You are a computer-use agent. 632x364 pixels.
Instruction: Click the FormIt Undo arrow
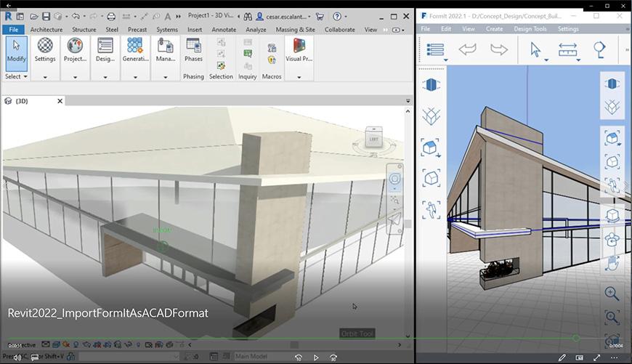pyautogui.click(x=468, y=49)
